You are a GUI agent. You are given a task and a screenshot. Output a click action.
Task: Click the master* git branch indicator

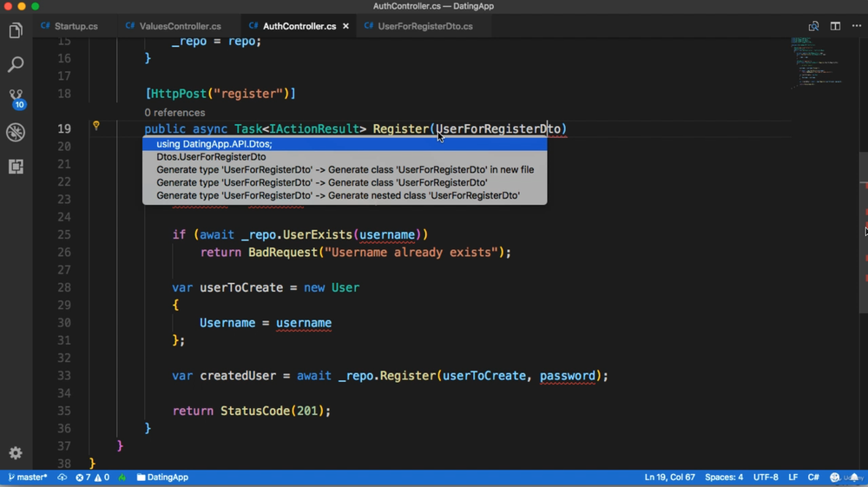tap(28, 477)
